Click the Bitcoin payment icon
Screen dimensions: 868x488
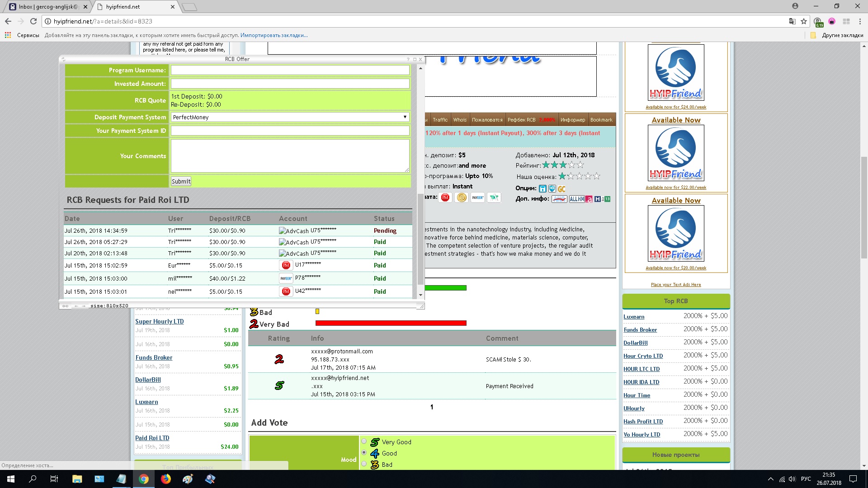[462, 197]
